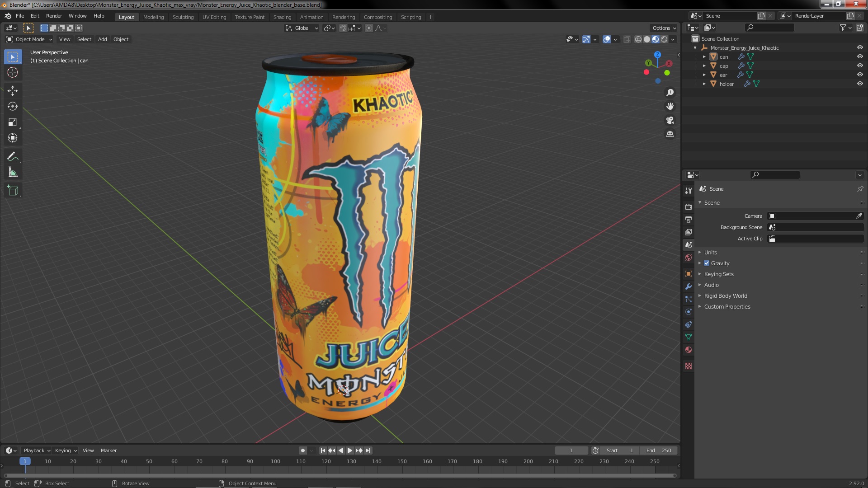
Task: Click the Pan view hand icon
Action: point(670,106)
